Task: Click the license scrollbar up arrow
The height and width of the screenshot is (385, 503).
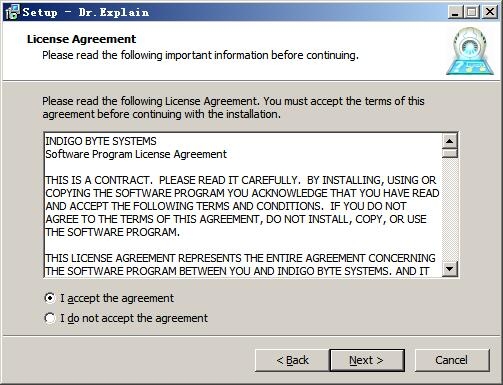Action: click(x=450, y=141)
